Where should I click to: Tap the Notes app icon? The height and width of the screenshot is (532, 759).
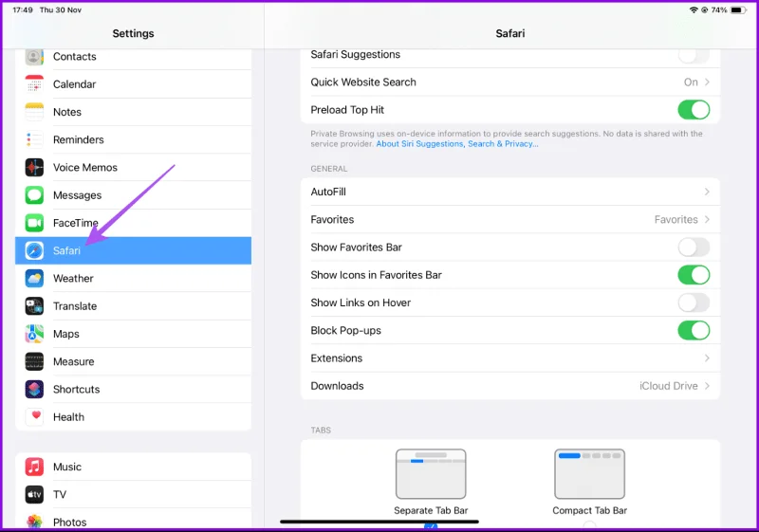point(34,112)
